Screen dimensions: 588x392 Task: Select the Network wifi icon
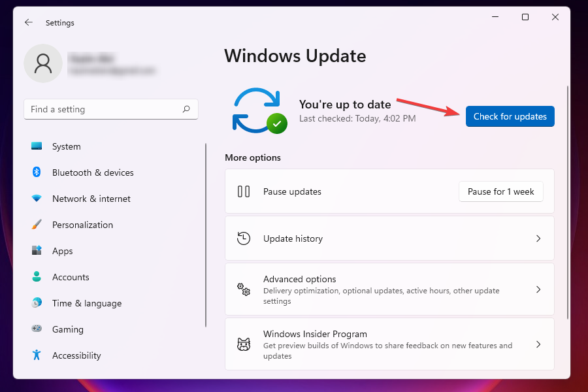pos(37,199)
